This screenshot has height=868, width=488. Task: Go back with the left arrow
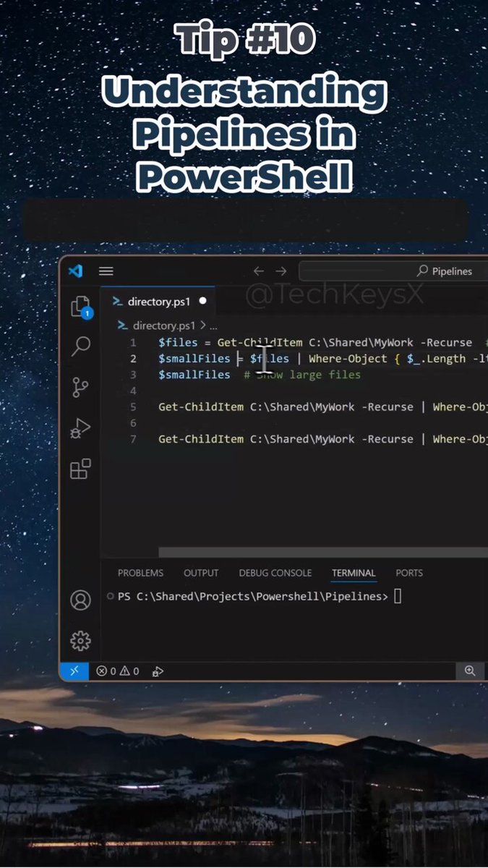pos(259,271)
